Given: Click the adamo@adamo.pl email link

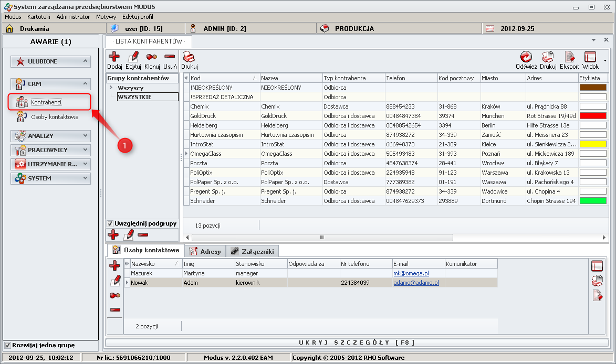Looking at the screenshot, I should point(416,283).
